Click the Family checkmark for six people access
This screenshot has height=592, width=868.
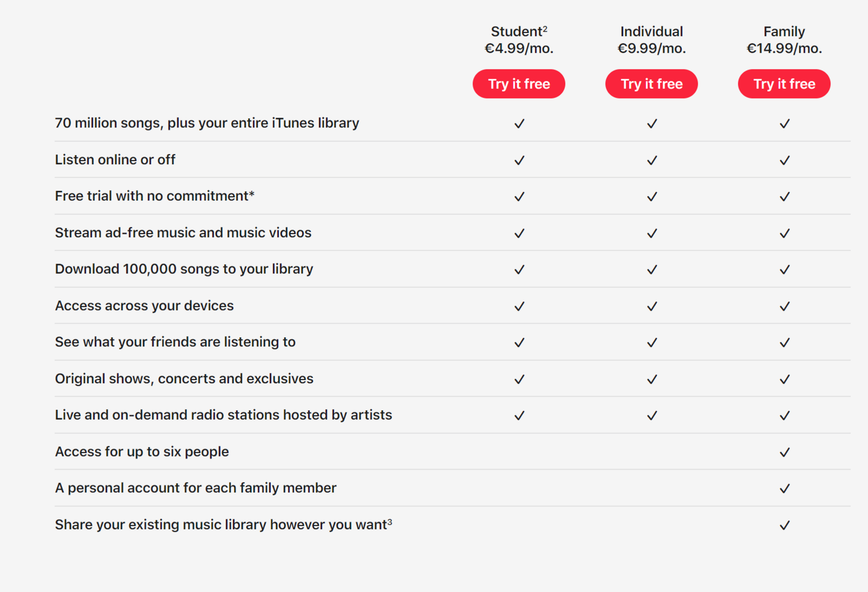click(x=784, y=452)
